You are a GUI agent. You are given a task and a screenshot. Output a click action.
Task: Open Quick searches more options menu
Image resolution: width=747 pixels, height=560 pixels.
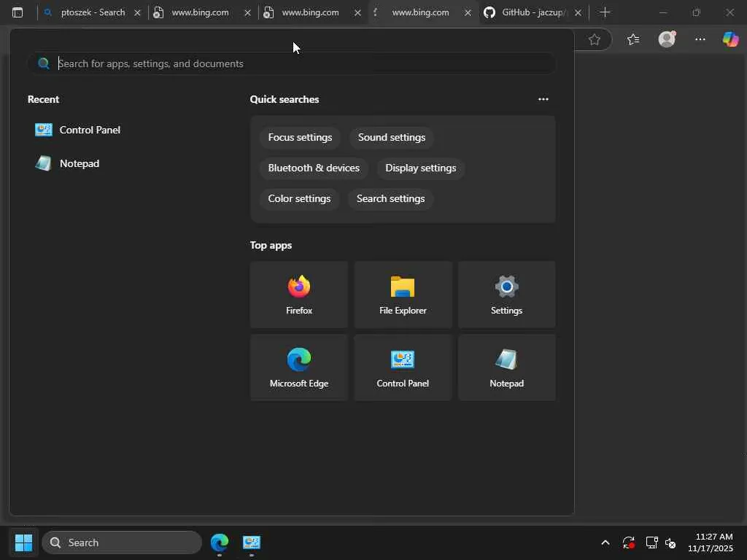click(x=543, y=99)
